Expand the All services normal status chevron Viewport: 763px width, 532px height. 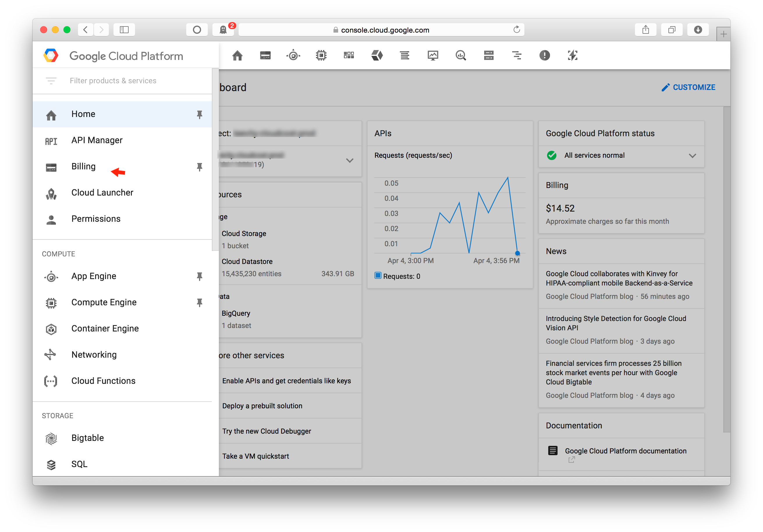point(692,155)
